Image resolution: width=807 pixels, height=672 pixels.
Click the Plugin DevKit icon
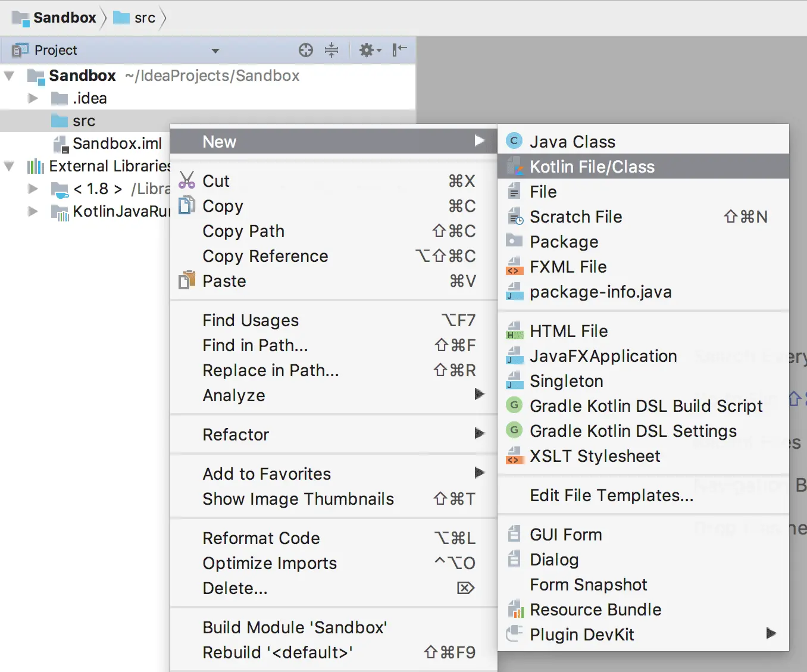[514, 634]
